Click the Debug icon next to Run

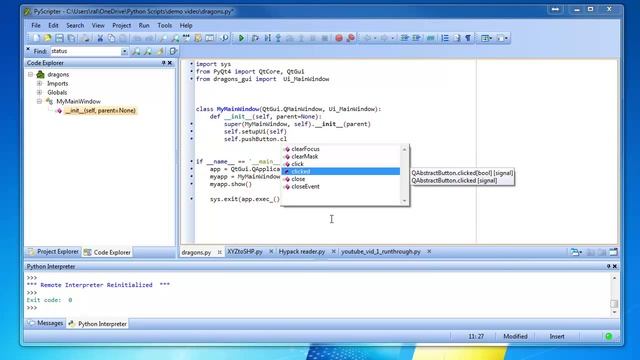pos(255,38)
